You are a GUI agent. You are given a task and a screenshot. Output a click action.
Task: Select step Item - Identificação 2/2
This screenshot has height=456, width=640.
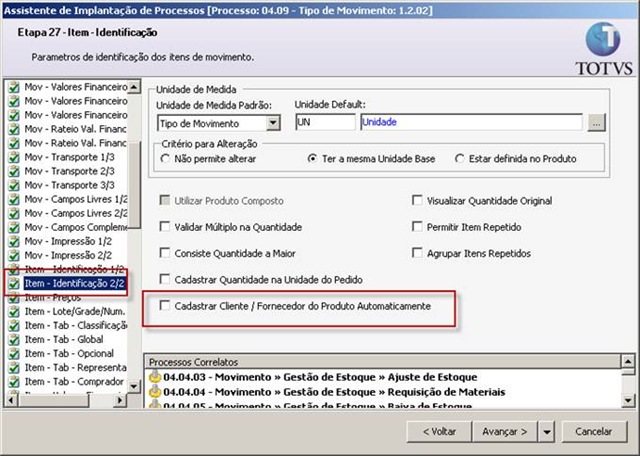(x=74, y=283)
